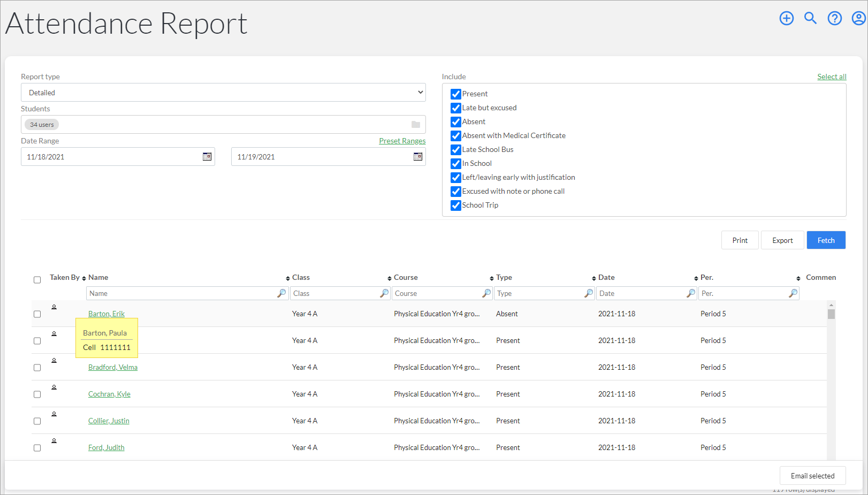
Task: Click the Select all link
Action: (832, 77)
